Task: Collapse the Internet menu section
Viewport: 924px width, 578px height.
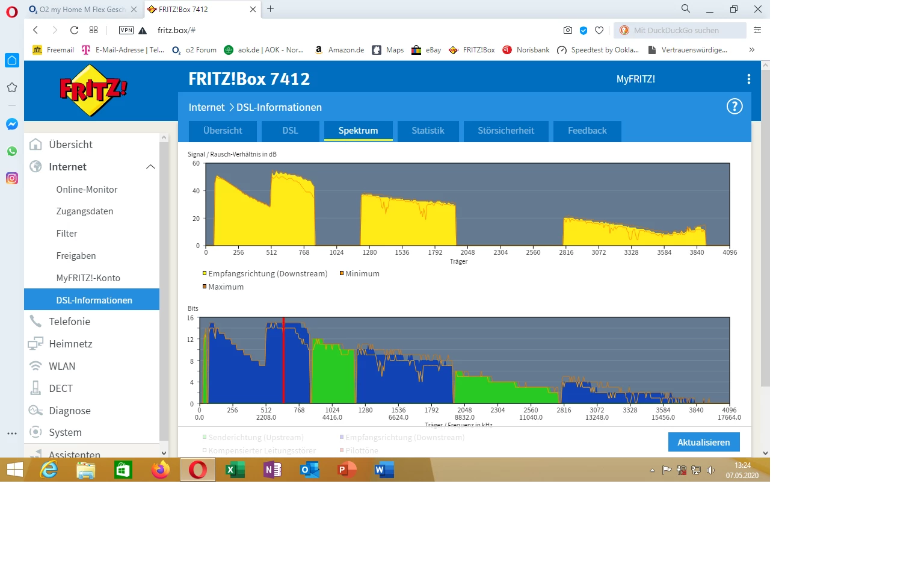Action: coord(150,167)
